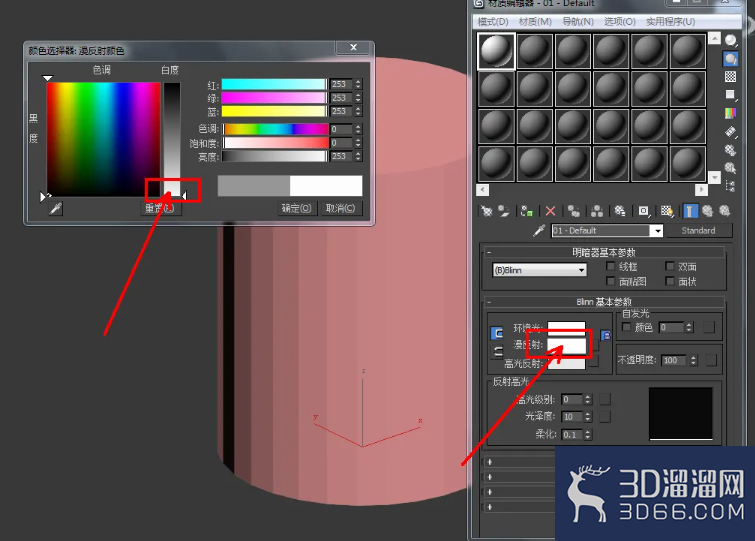The width and height of the screenshot is (755, 541).
Task: Open the 材质(M) menu
Action: coord(535,22)
